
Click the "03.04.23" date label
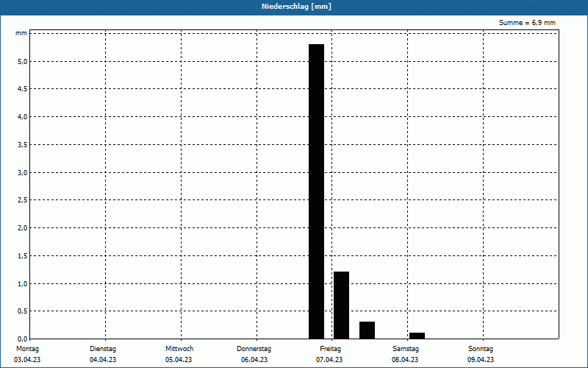pos(27,360)
